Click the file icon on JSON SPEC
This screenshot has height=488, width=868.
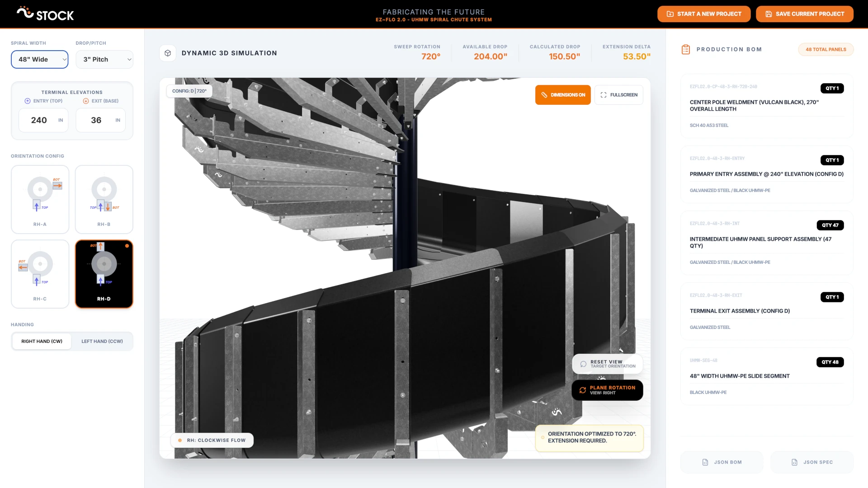pyautogui.click(x=794, y=462)
